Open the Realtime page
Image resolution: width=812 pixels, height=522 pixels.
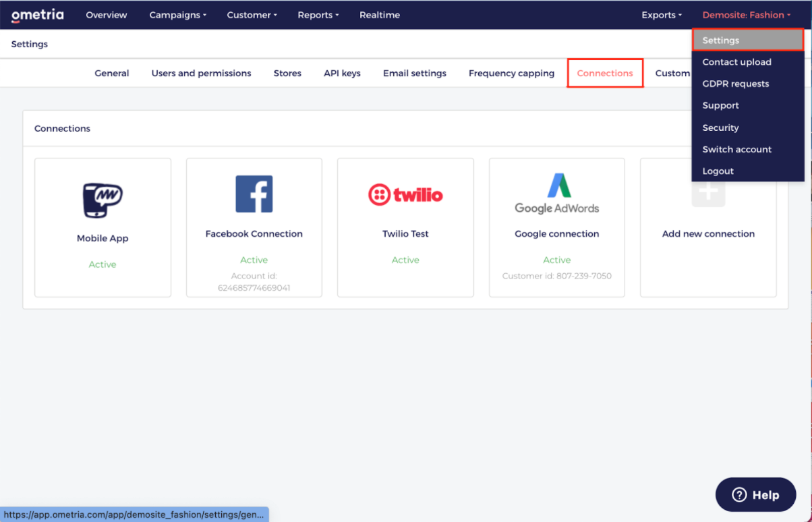coord(380,15)
